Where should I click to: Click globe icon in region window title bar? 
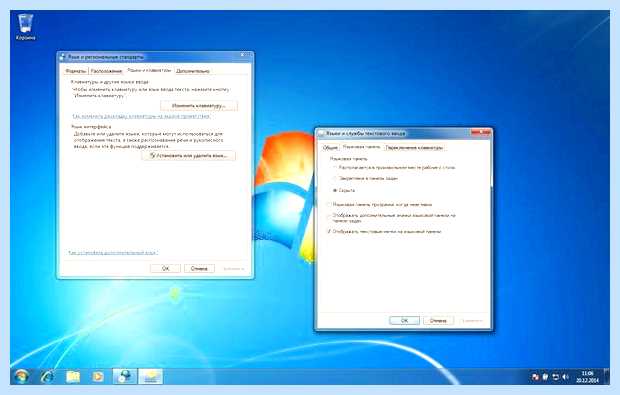coord(62,57)
